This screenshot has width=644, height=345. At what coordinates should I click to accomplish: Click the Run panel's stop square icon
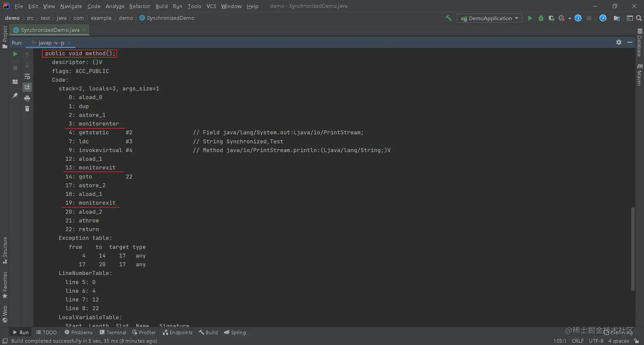(15, 68)
